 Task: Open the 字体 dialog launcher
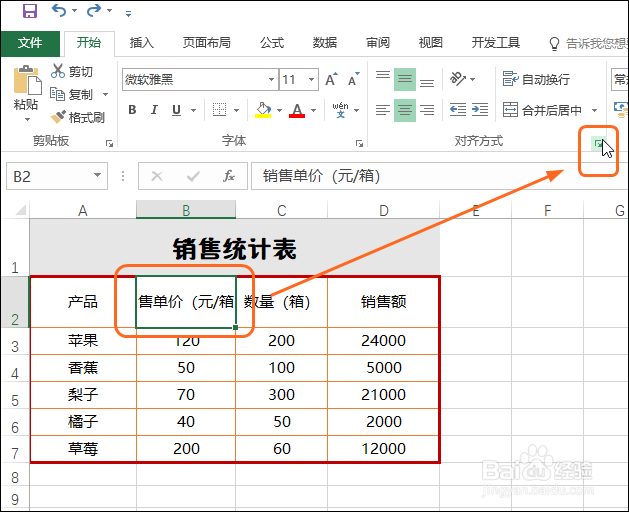(359, 143)
